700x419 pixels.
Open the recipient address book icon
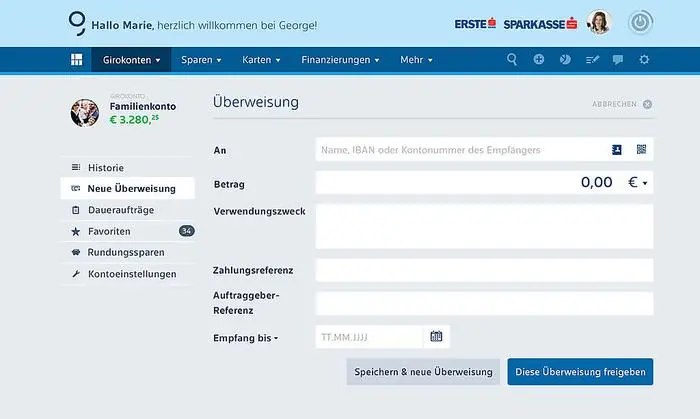click(617, 149)
